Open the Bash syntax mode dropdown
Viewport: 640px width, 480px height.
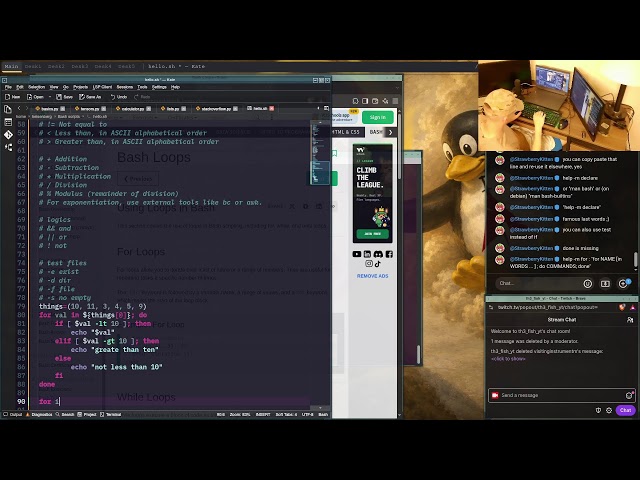click(x=323, y=414)
